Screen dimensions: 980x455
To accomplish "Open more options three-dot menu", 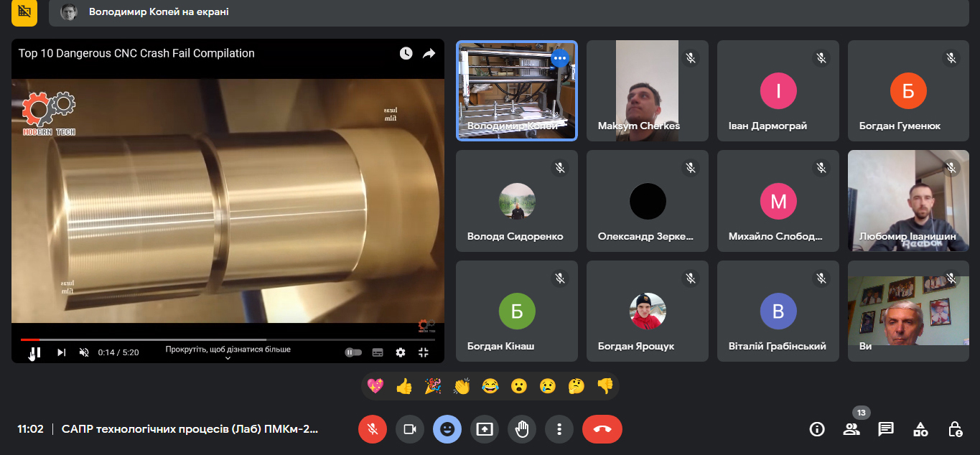I will click(559, 429).
